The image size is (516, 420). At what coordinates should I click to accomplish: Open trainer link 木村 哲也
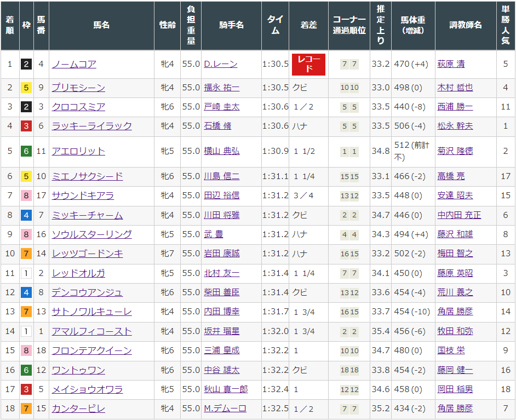[x=455, y=88]
